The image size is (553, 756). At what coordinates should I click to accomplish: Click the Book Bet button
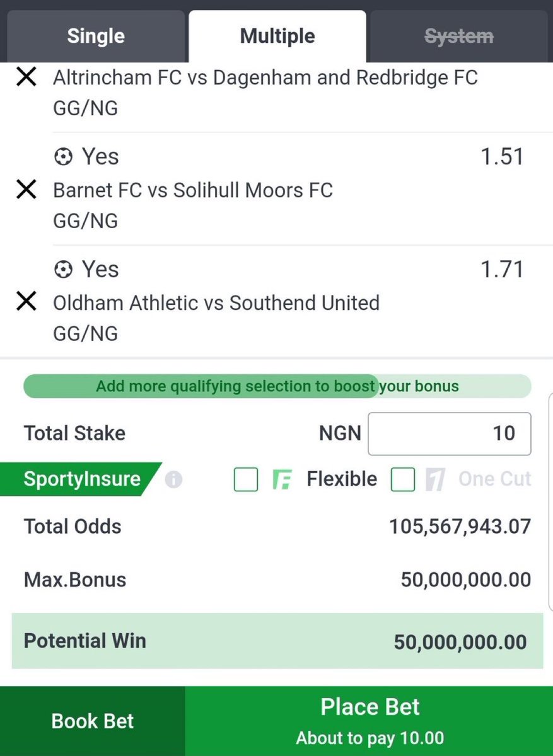(x=93, y=721)
